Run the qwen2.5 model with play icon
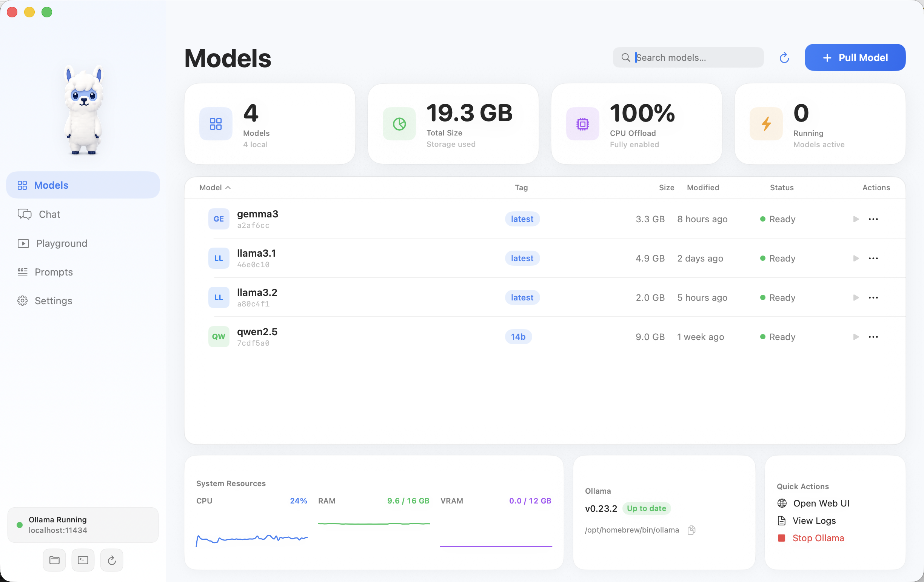Viewport: 924px width, 582px height. [856, 337]
